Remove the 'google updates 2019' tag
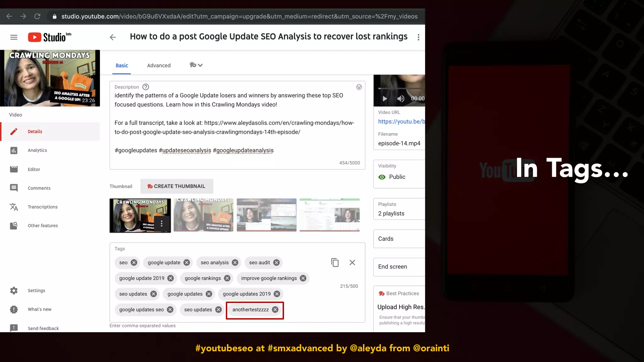The height and width of the screenshot is (362, 644). point(277,294)
